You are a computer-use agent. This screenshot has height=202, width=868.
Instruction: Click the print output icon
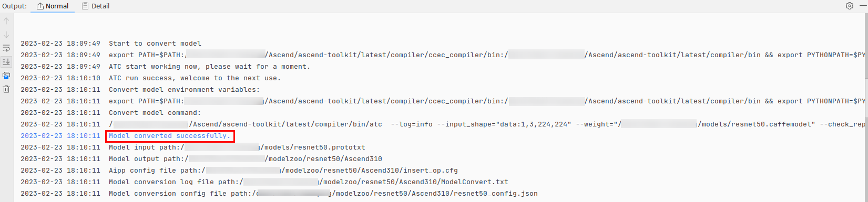6,76
